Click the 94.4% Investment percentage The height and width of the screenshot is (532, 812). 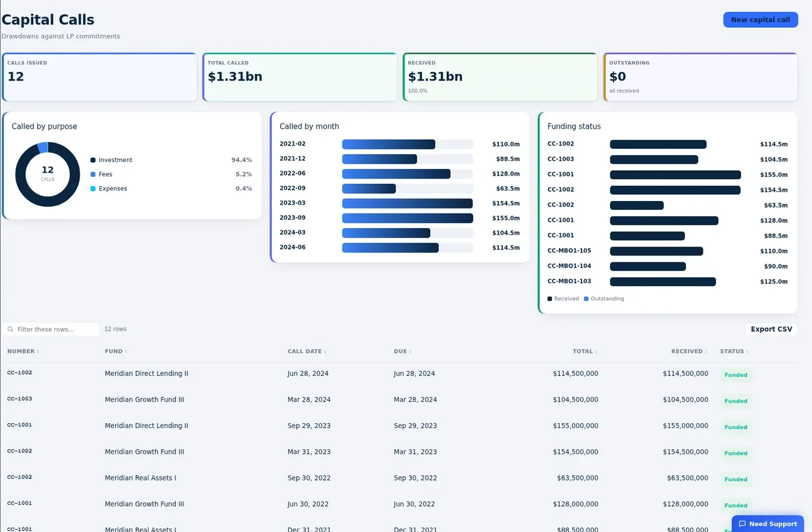241,160
